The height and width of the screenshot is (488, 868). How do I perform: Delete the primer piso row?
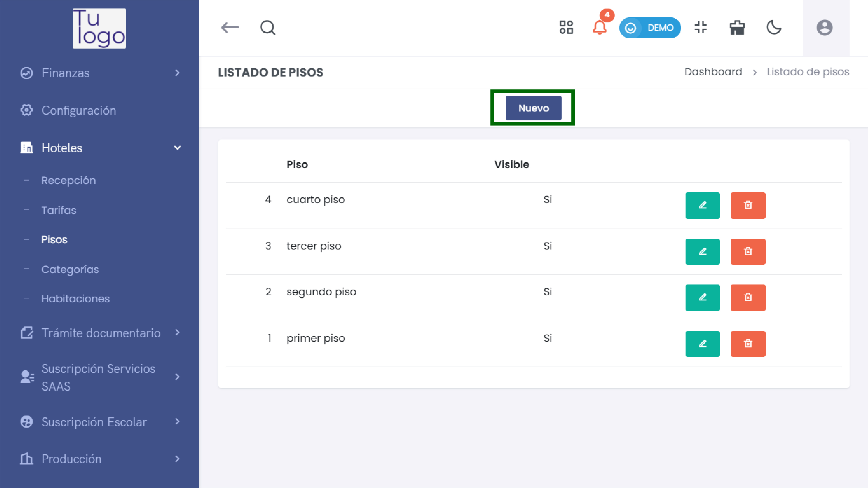(x=748, y=344)
